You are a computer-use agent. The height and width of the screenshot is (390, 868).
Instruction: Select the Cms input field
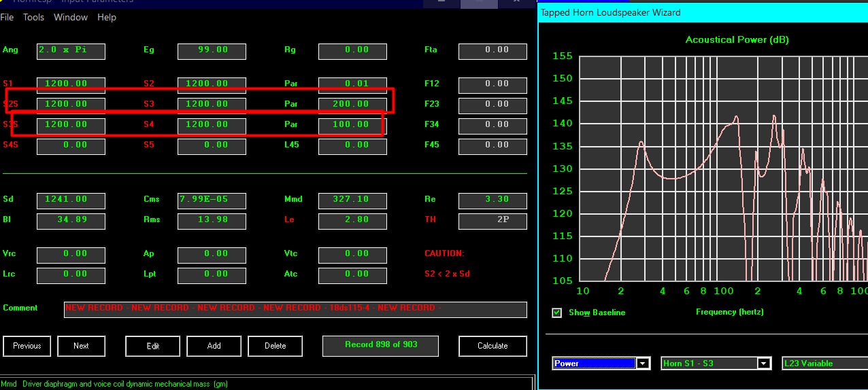[212, 200]
